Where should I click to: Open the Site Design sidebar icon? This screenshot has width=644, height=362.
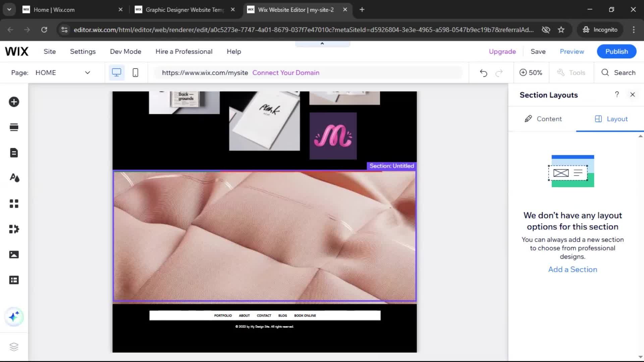coord(14,178)
